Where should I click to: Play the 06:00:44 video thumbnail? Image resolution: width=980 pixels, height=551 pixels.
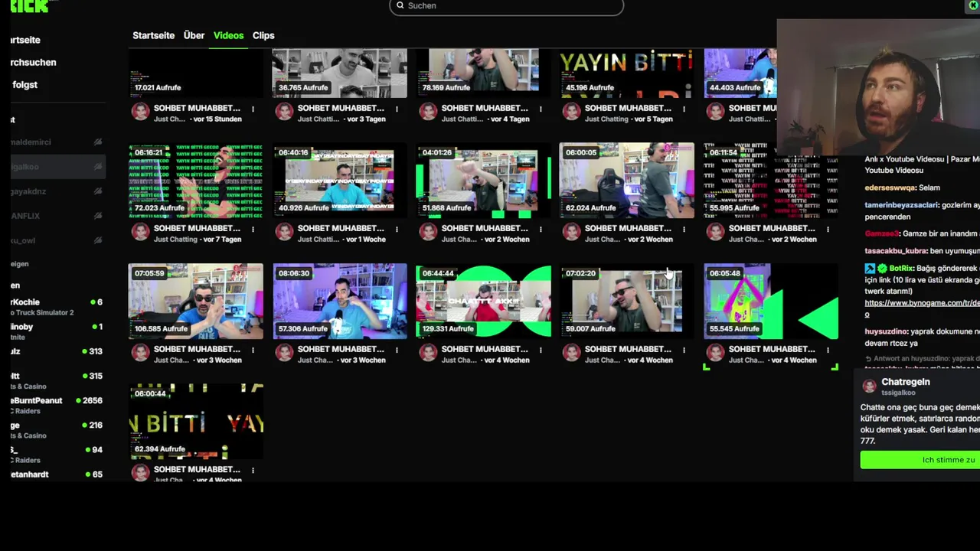(x=196, y=422)
